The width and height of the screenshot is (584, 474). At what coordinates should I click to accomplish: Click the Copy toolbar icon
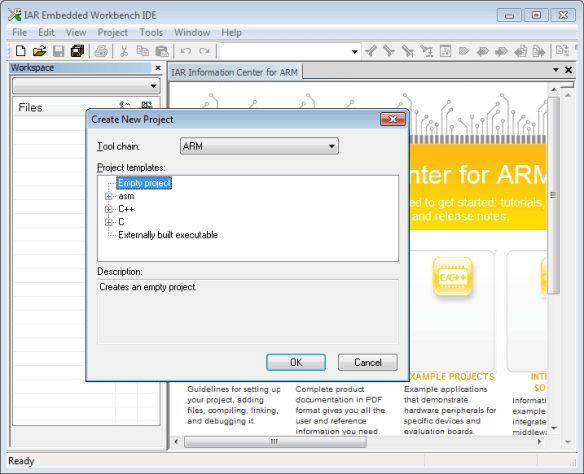pyautogui.click(x=142, y=51)
